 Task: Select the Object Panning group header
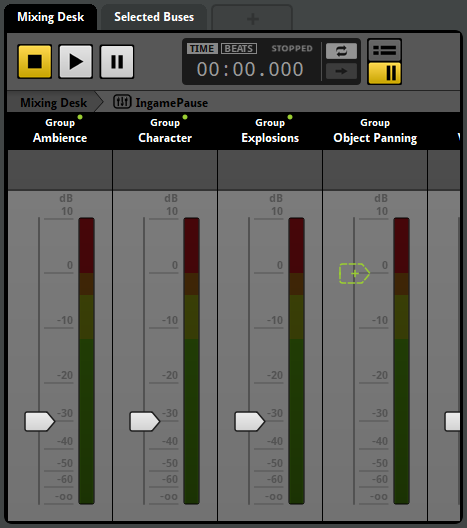click(x=375, y=131)
